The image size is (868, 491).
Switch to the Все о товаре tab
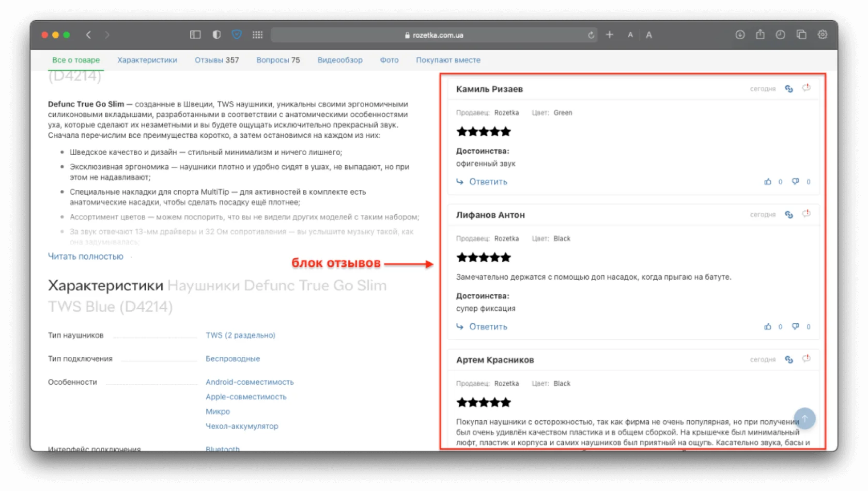point(76,60)
